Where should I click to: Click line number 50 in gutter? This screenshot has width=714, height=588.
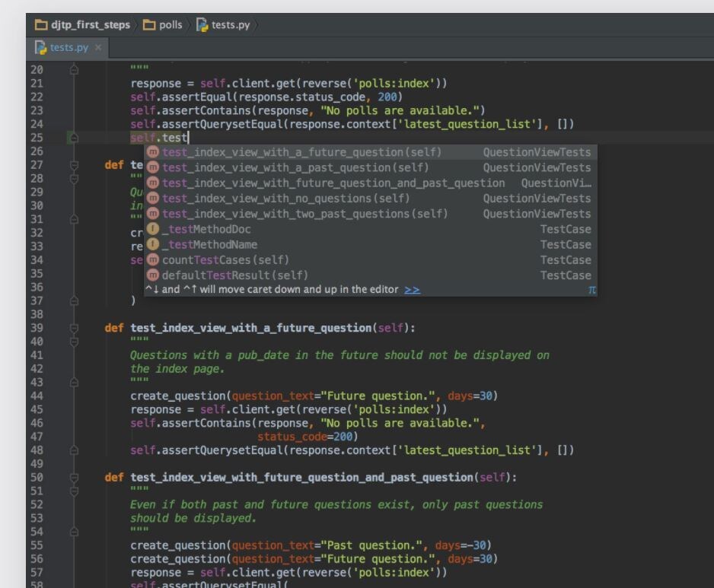click(37, 478)
